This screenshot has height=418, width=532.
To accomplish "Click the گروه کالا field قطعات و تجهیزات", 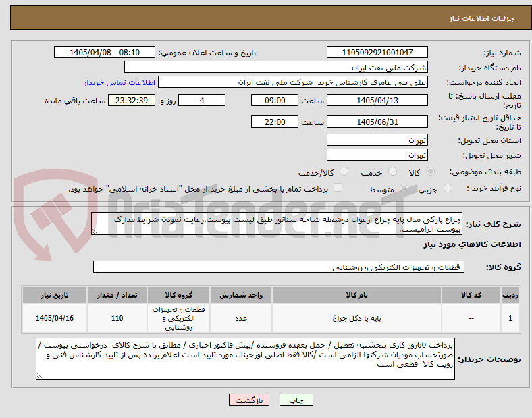I will click(x=279, y=267).
